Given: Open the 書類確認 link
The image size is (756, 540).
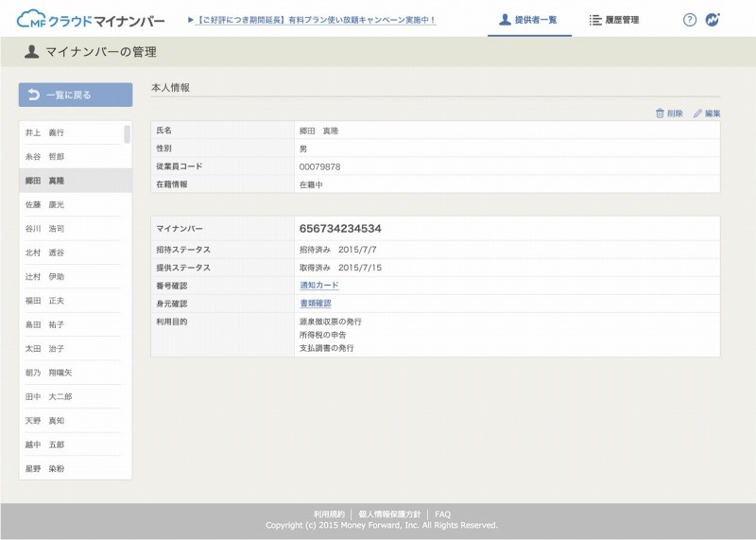Looking at the screenshot, I should 316,303.
